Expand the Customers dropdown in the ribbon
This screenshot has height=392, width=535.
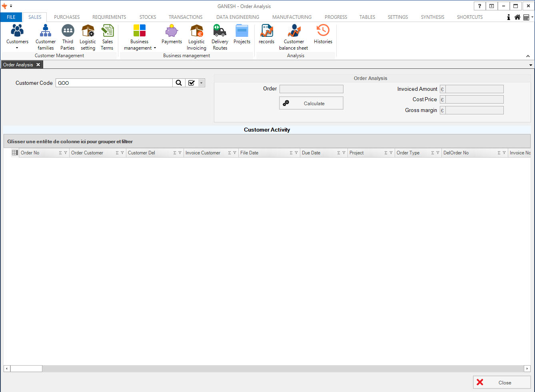(x=17, y=48)
